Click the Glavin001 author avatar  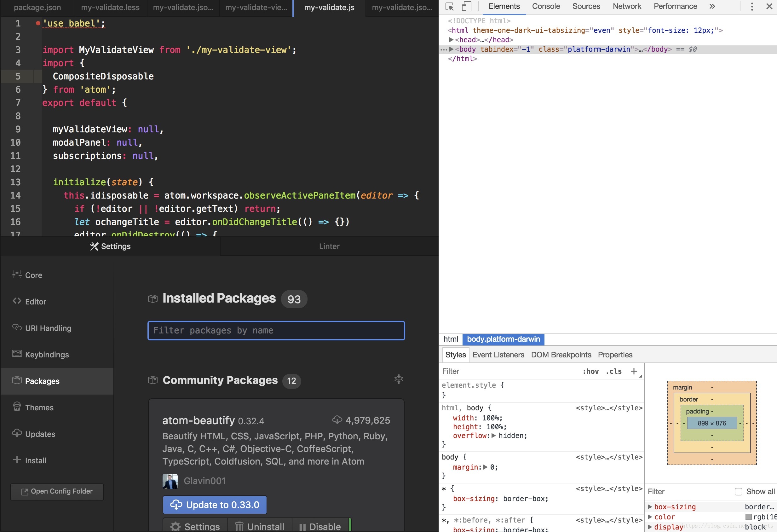coord(170,482)
